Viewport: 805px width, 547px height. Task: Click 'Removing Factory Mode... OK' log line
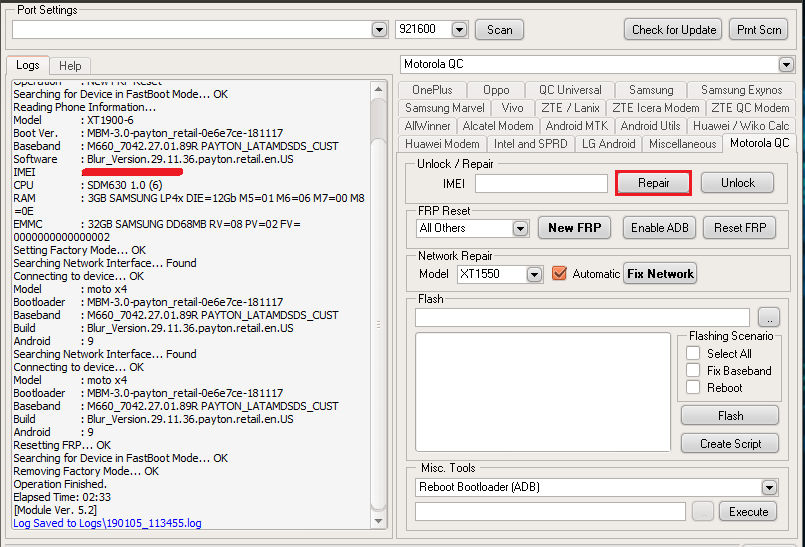[x=86, y=471]
